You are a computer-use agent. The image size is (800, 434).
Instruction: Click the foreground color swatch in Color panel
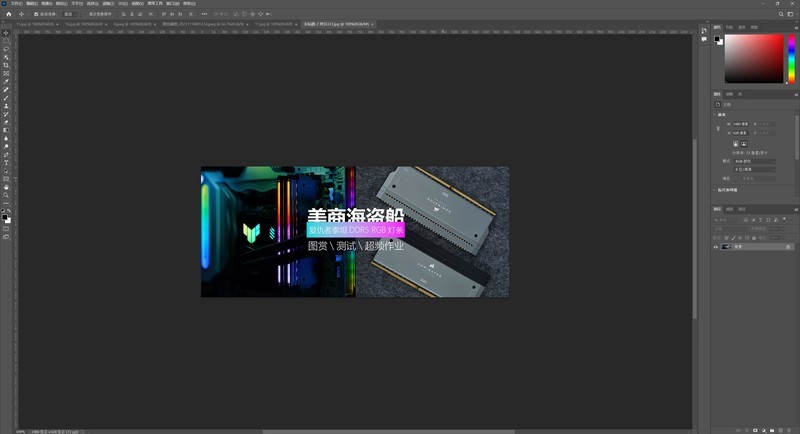point(717,39)
